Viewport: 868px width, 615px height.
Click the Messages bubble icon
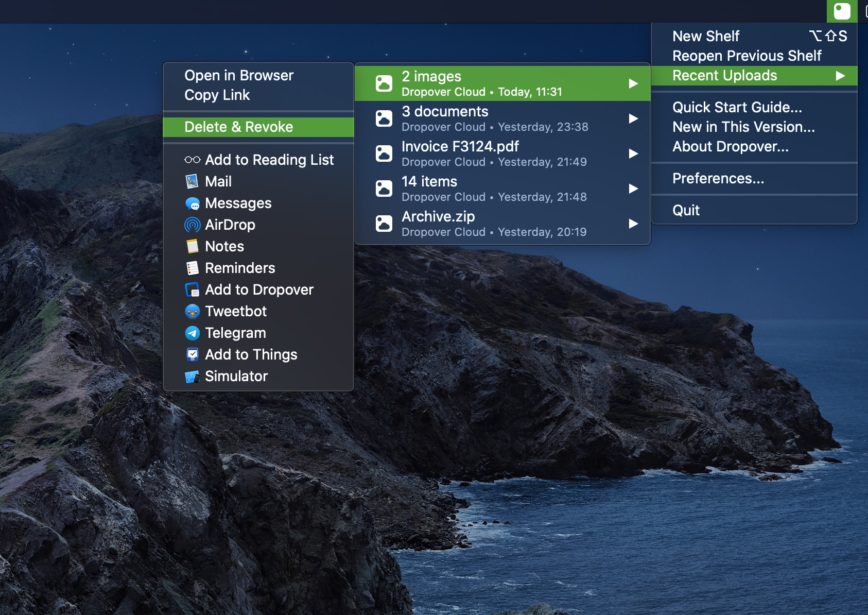[192, 203]
